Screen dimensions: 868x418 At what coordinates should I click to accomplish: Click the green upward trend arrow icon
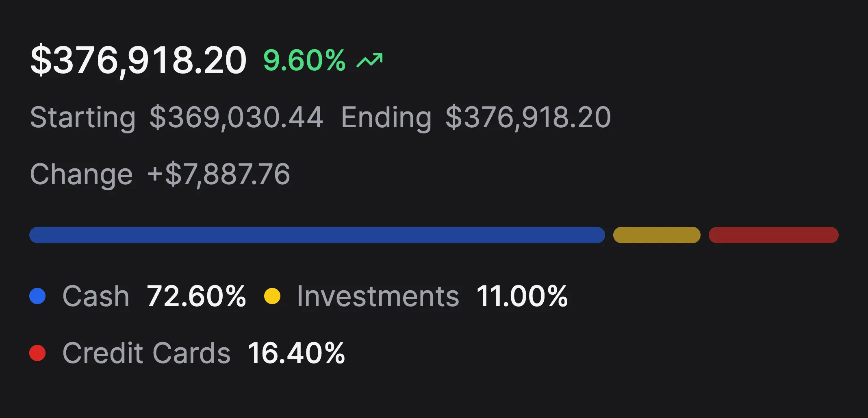(370, 60)
